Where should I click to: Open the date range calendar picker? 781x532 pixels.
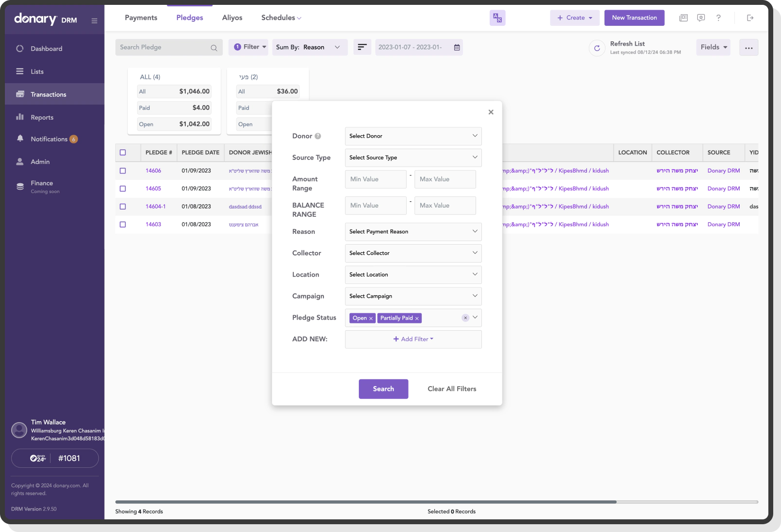pyautogui.click(x=456, y=47)
